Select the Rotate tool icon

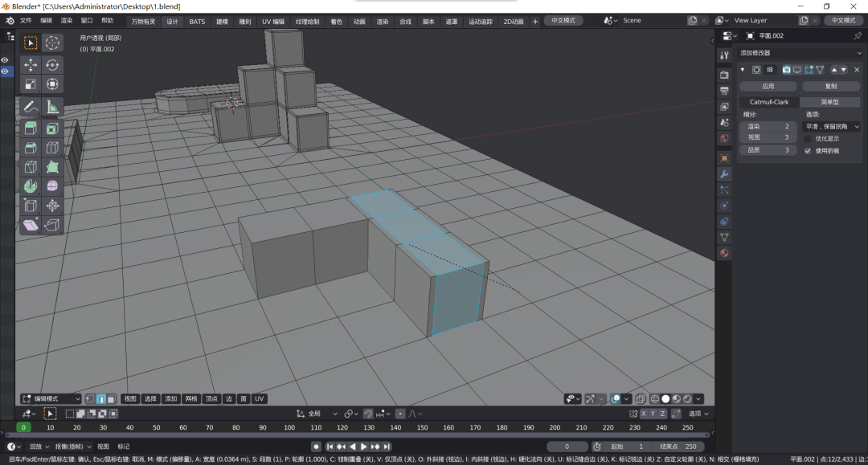point(52,65)
